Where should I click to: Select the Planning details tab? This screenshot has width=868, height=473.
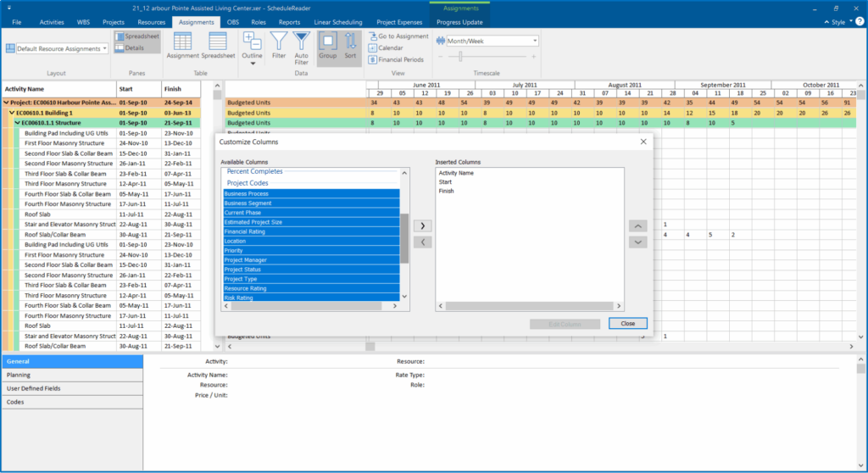tap(72, 375)
